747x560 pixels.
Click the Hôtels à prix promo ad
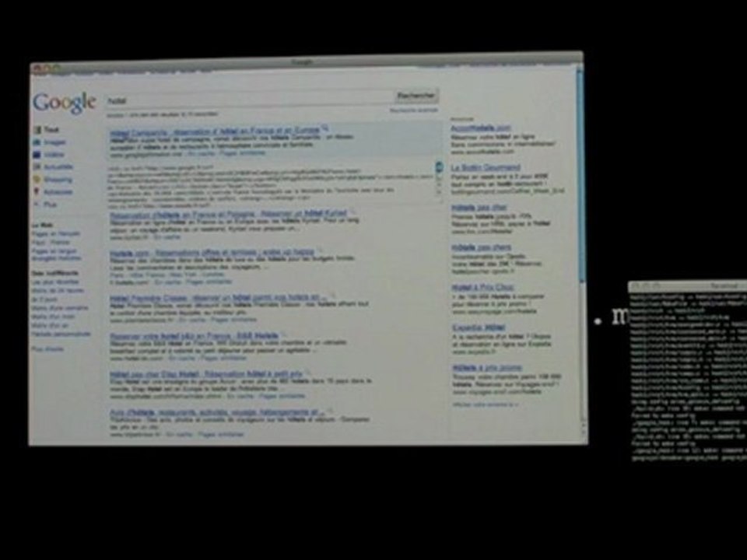click(487, 368)
